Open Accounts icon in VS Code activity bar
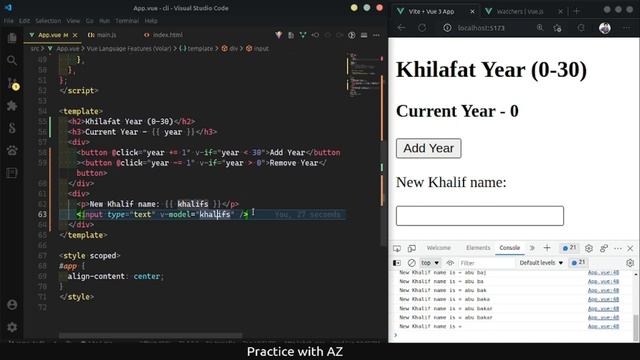This screenshot has height=360, width=640. click(x=12, y=305)
